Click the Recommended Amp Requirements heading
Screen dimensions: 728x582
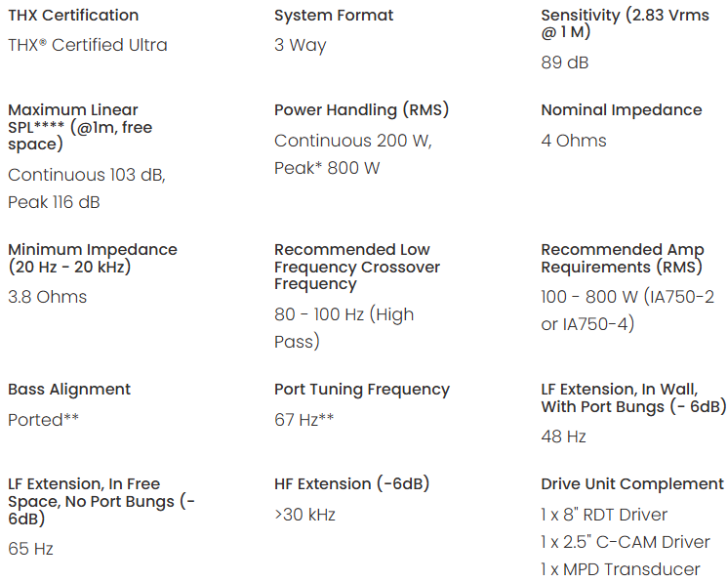(623, 258)
